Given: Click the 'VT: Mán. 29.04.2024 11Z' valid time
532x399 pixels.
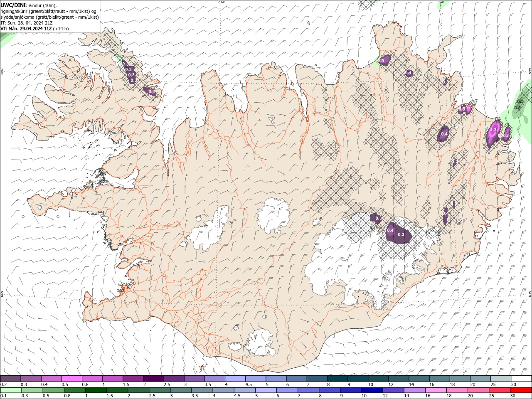Looking at the screenshot, I should tap(26, 29).
